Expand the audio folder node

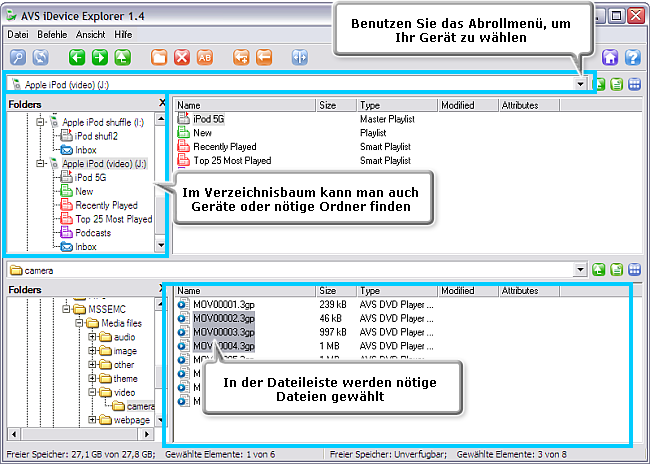tap(92, 337)
